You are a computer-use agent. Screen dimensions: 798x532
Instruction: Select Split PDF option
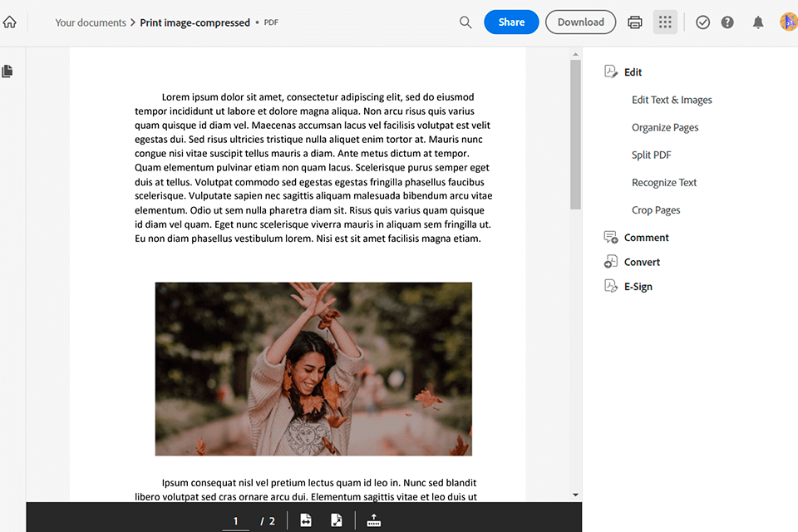[x=652, y=155]
